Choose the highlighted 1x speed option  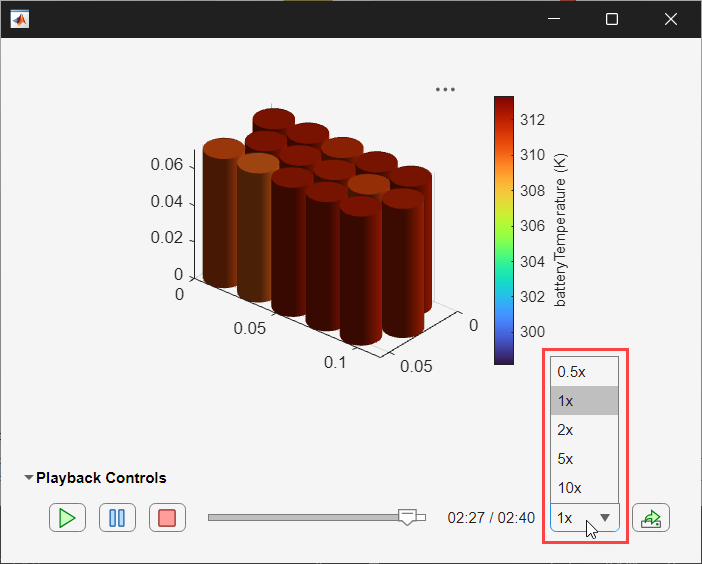(585, 400)
